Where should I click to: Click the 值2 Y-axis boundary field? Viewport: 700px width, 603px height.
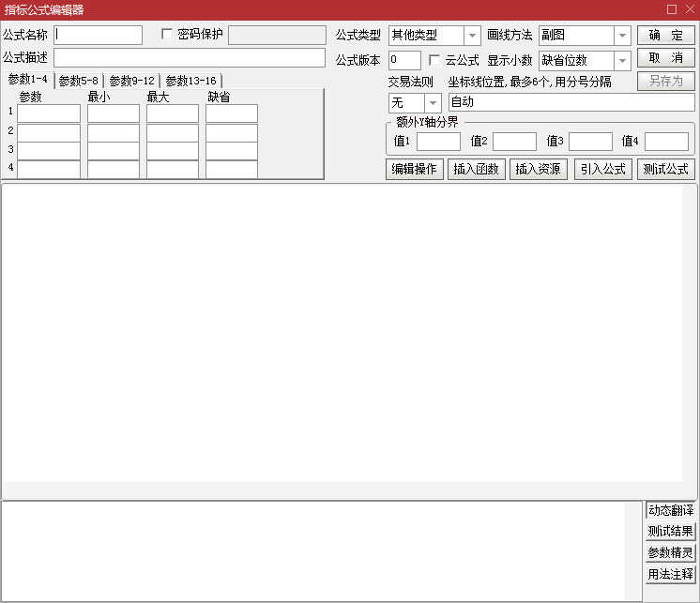point(514,142)
